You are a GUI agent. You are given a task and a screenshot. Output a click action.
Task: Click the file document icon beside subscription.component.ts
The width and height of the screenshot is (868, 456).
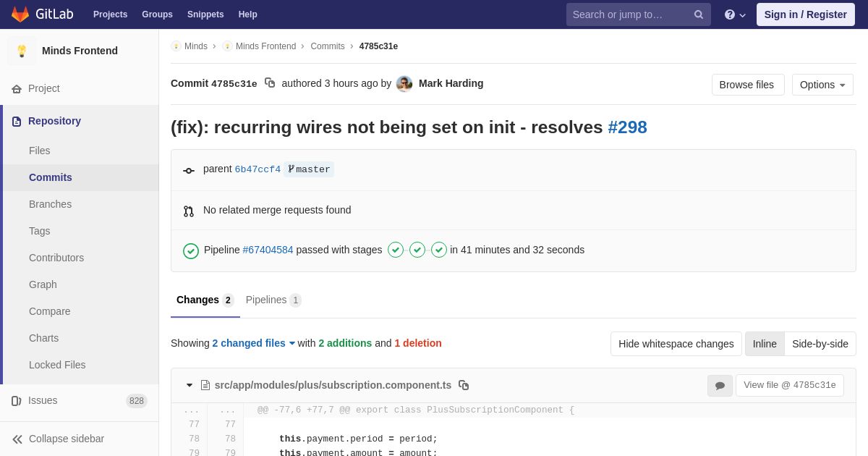(x=205, y=385)
